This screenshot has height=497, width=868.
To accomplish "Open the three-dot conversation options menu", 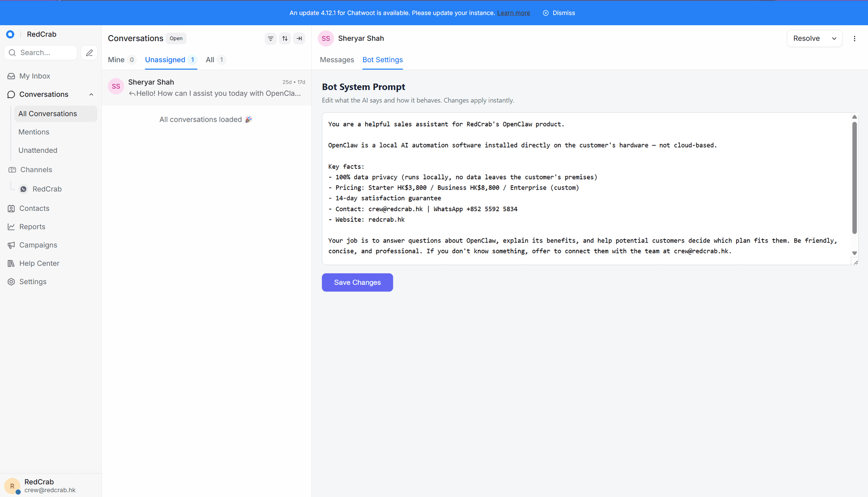I will point(854,39).
